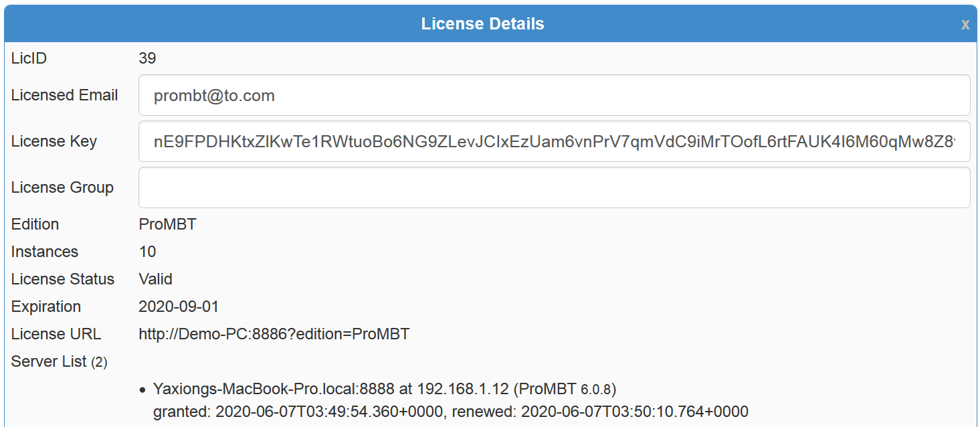
Task: Click the LicID value 39
Action: (x=147, y=58)
